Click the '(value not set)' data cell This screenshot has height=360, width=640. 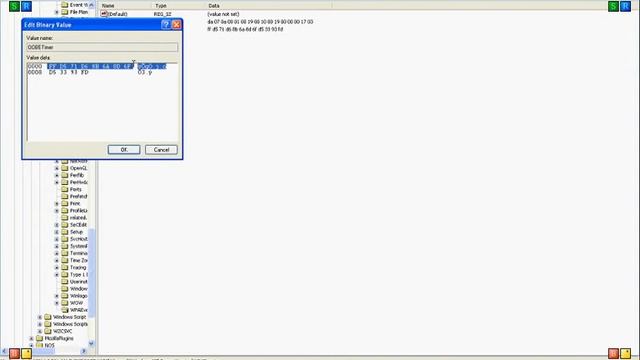tap(223, 14)
